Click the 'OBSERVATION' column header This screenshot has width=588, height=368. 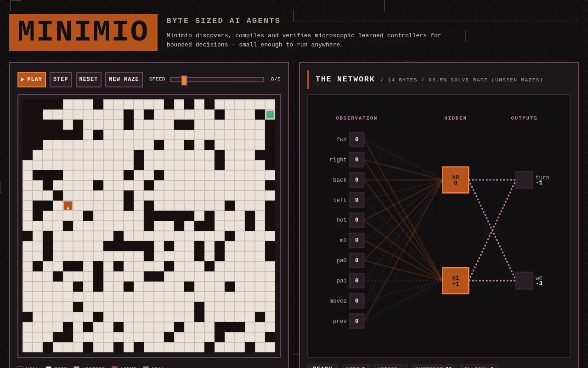pos(356,118)
